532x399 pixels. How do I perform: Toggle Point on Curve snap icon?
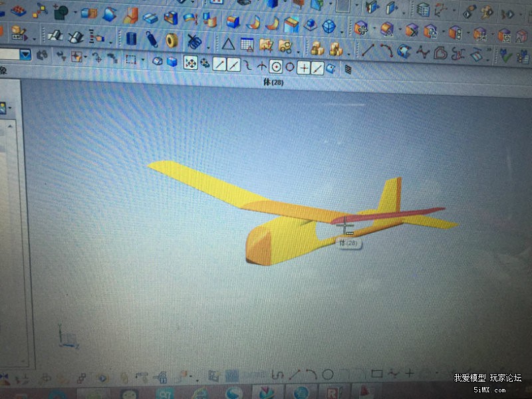(x=317, y=69)
